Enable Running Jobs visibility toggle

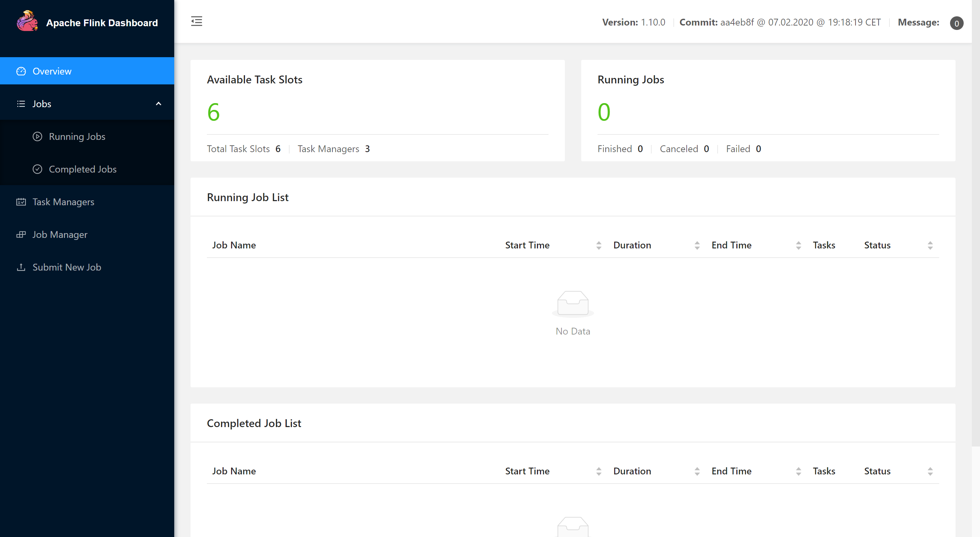coord(77,136)
